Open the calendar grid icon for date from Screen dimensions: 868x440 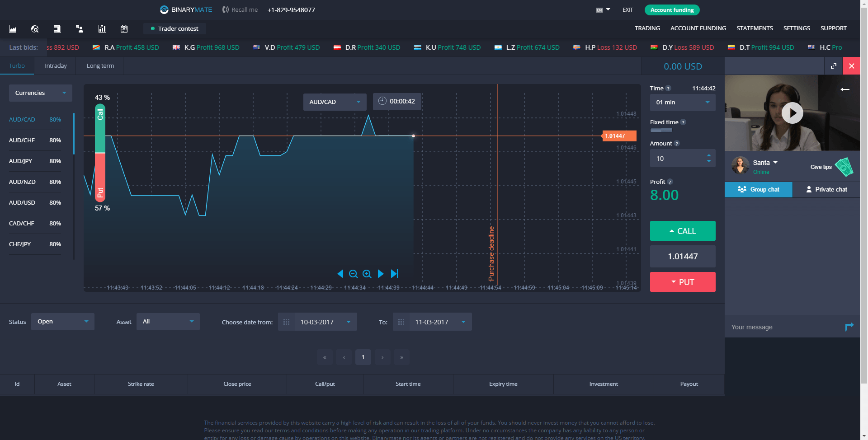tap(286, 322)
